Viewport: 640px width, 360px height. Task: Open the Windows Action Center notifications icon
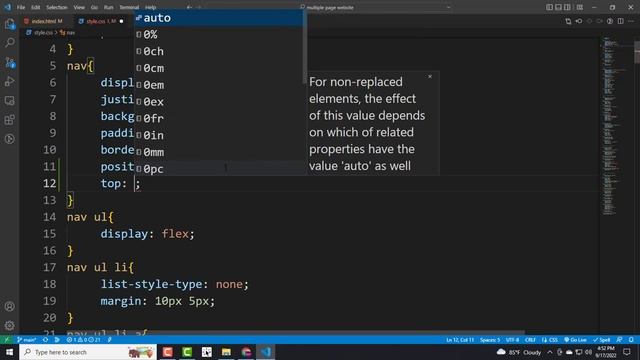[x=627, y=352]
